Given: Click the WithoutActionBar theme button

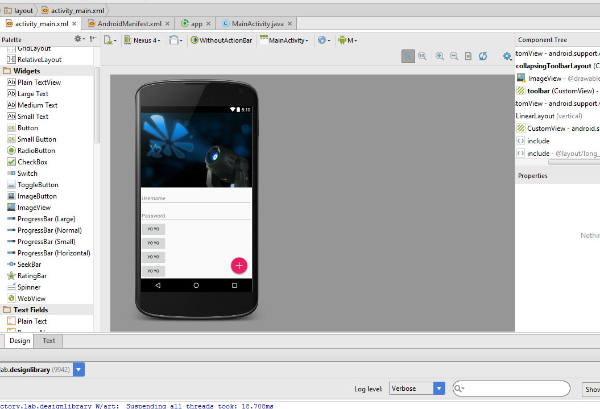Looking at the screenshot, I should coord(221,41).
